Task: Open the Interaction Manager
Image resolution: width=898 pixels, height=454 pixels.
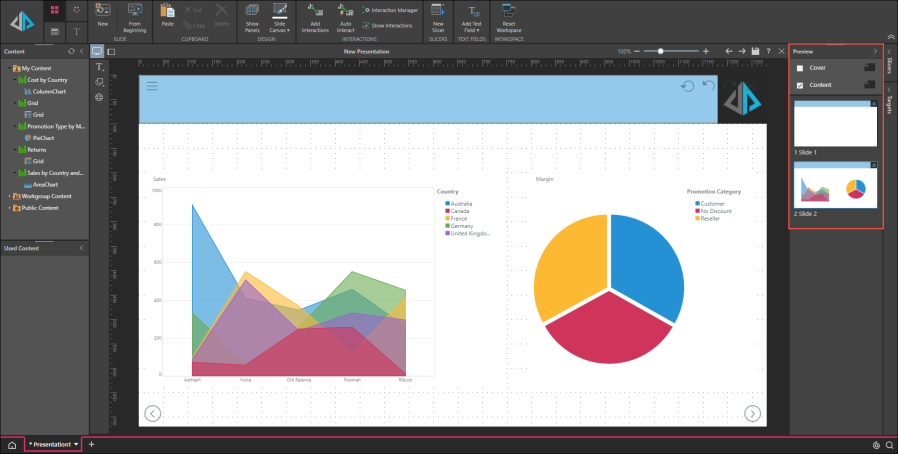Action: [x=390, y=10]
